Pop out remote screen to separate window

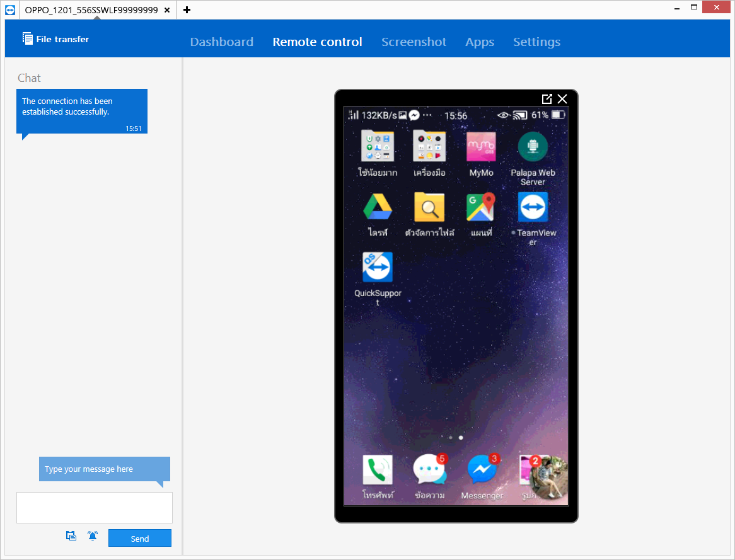coord(547,99)
